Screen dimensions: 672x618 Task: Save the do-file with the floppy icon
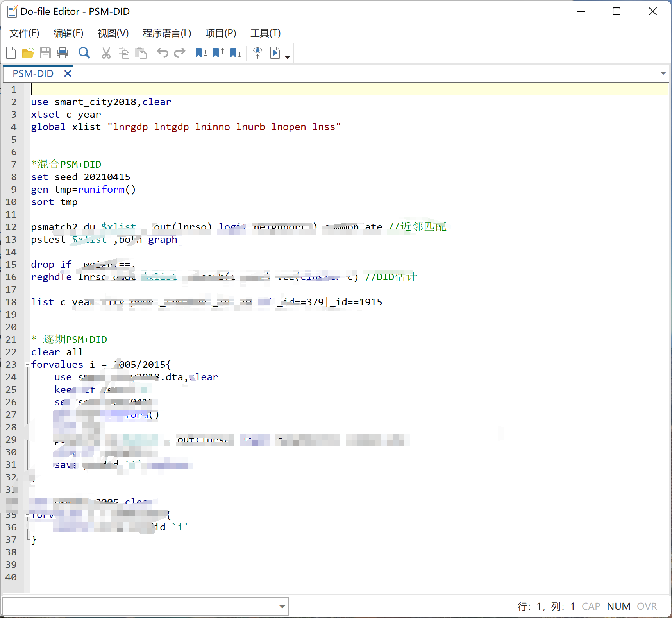point(45,53)
